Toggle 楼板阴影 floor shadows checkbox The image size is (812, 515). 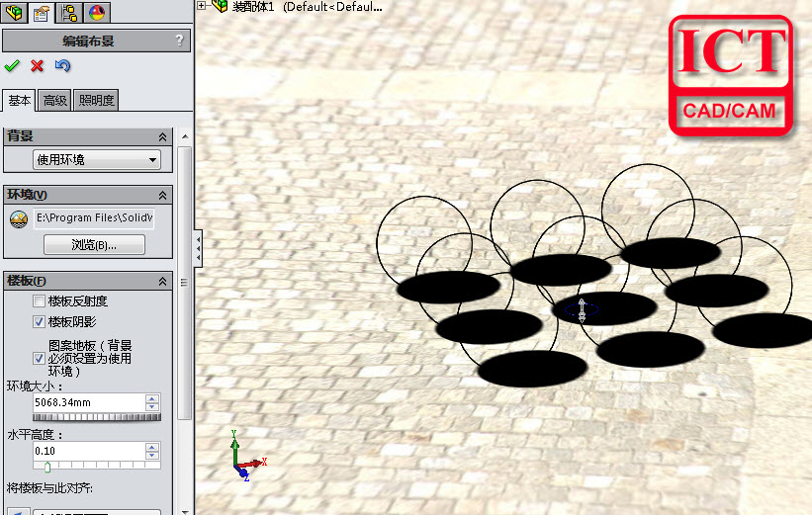(40, 322)
